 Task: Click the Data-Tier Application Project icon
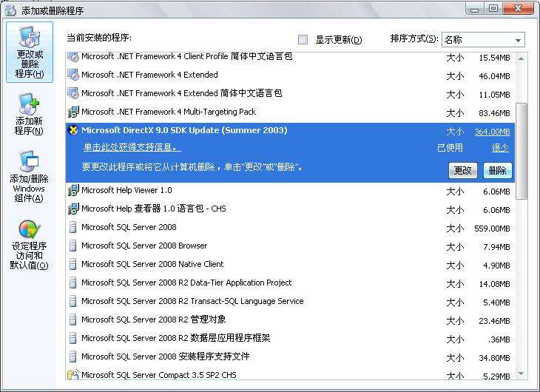(x=72, y=283)
